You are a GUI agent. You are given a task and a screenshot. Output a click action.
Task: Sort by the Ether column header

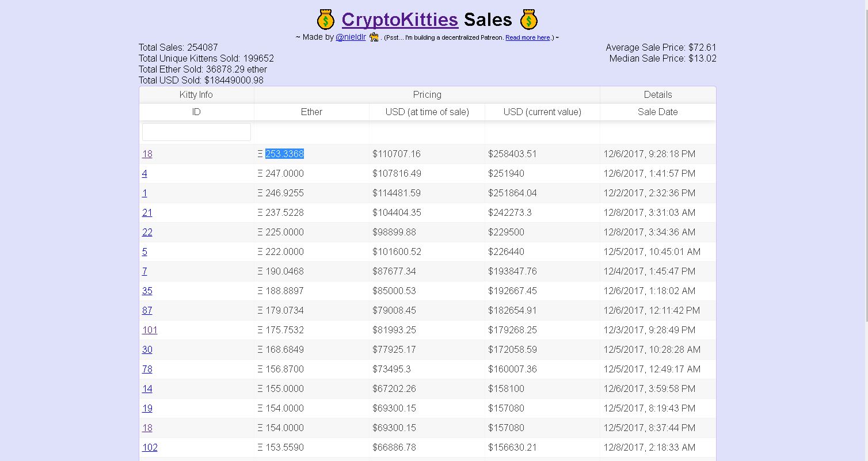pos(311,112)
